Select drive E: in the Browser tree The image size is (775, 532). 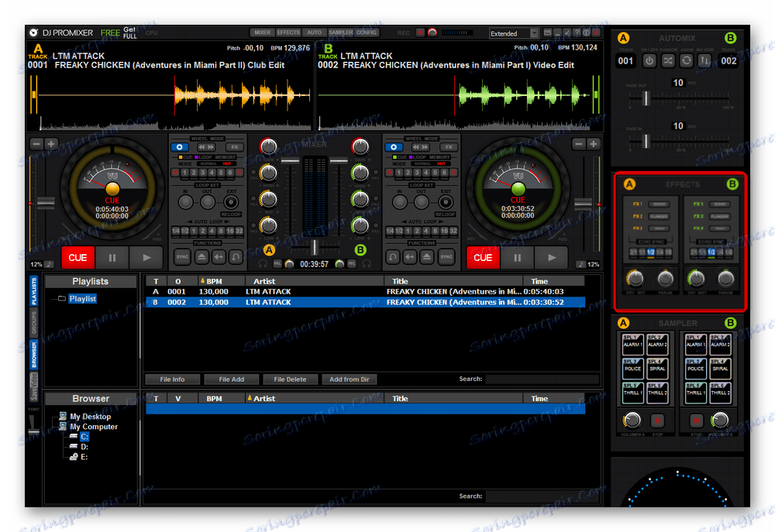tap(84, 457)
